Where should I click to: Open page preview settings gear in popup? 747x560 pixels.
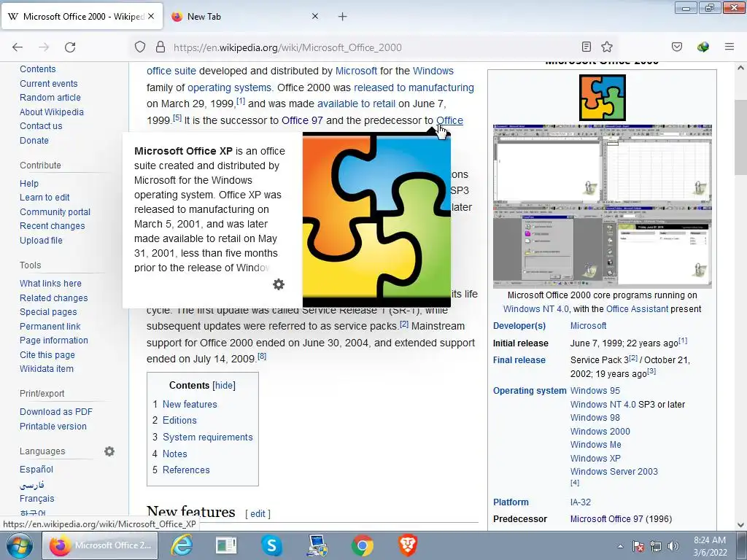coord(279,284)
